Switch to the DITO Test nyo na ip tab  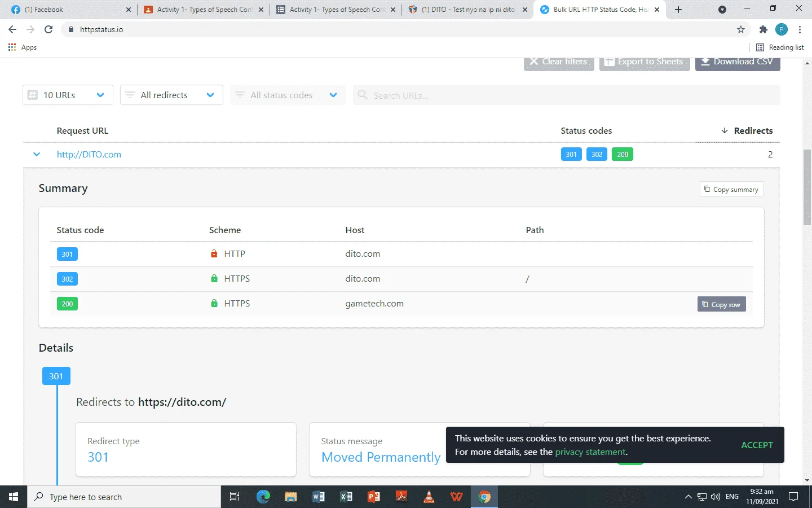coord(468,10)
